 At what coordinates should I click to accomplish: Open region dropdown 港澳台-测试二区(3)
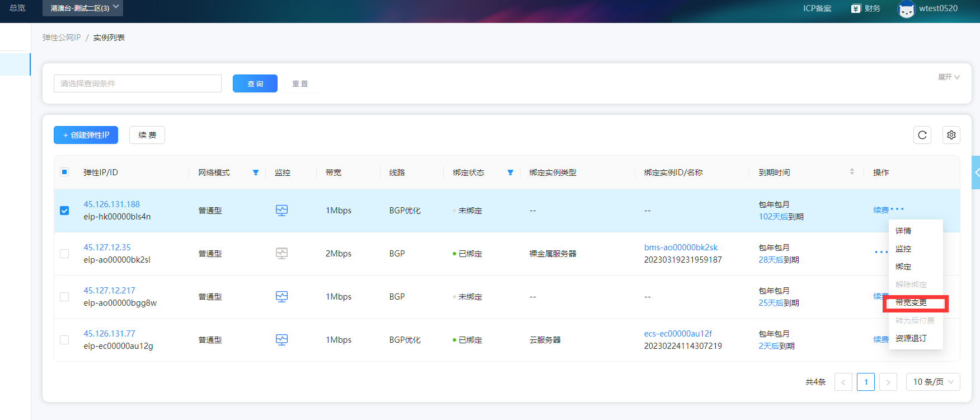pos(83,8)
